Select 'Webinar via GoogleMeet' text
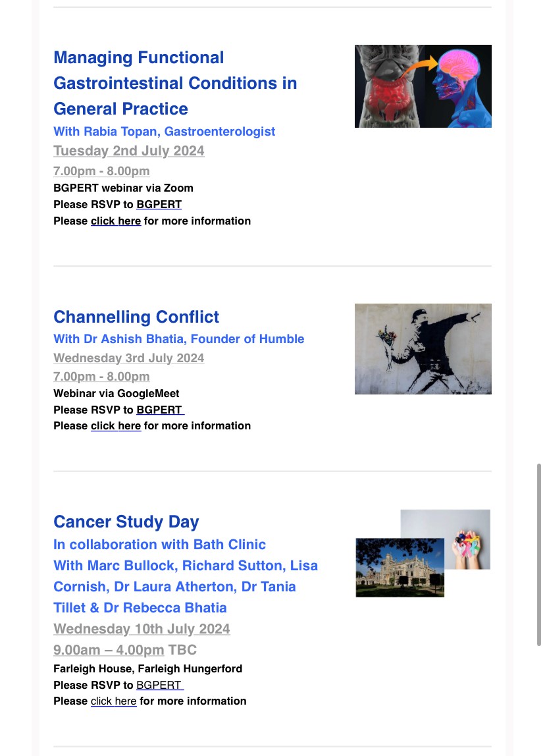The image size is (545, 756). click(116, 393)
